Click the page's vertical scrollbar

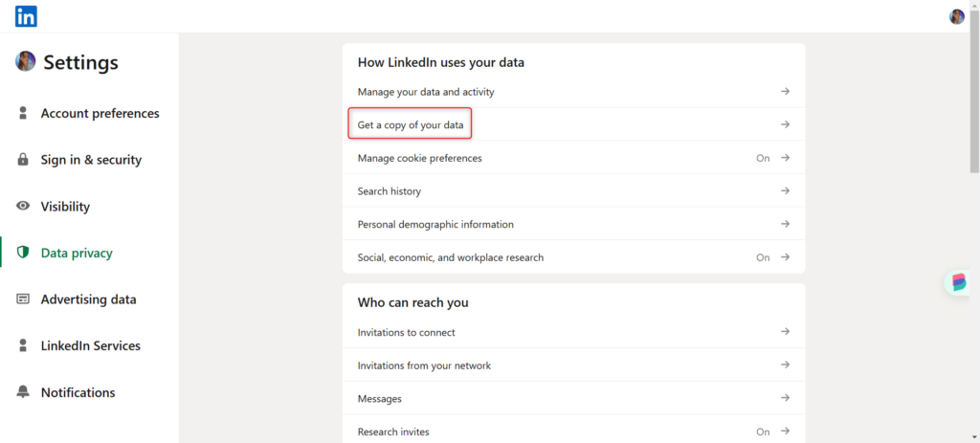(974, 91)
